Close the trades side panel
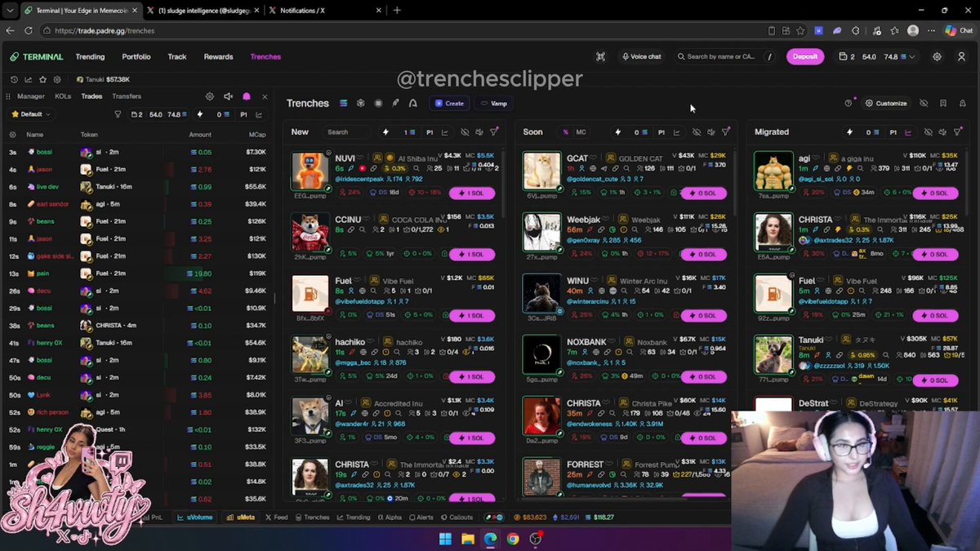This screenshot has height=551, width=980. coord(265,96)
